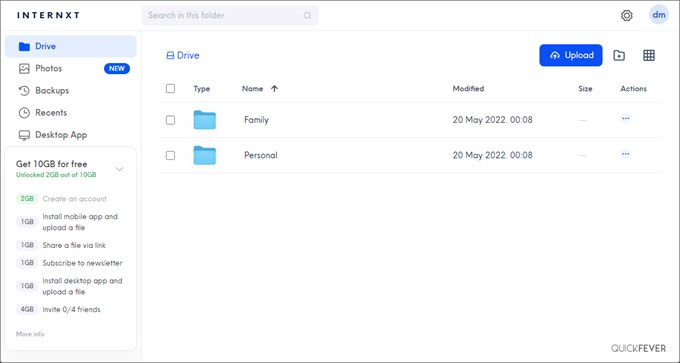Check the Family folder checkbox
680x363 pixels.
[x=170, y=120]
